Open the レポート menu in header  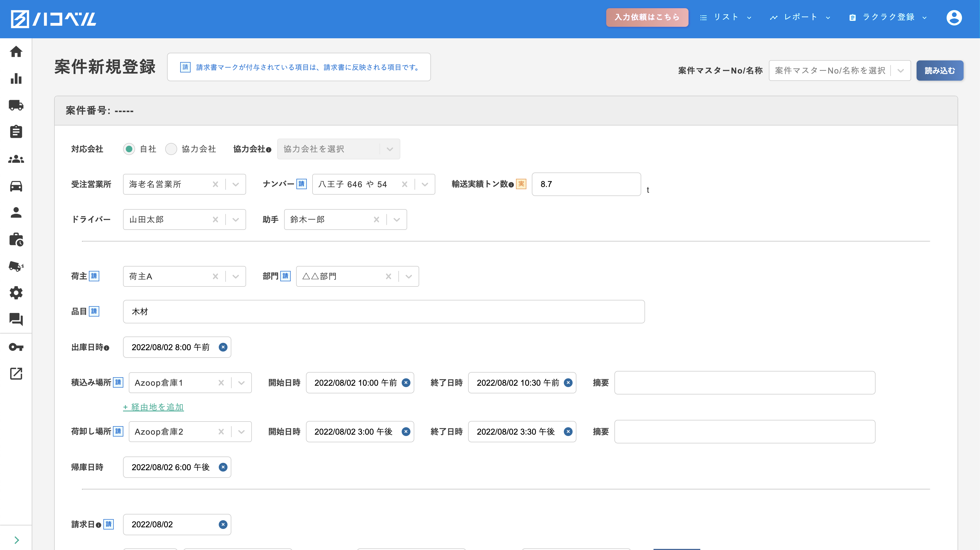click(x=800, y=17)
